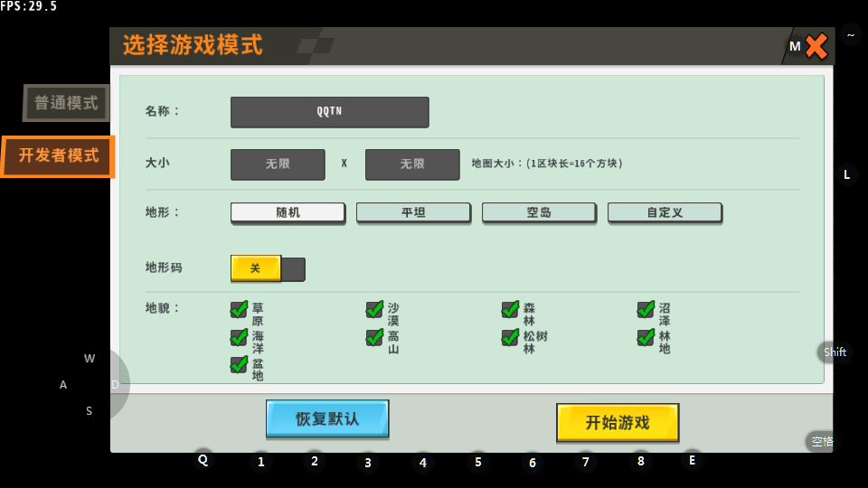This screenshot has height=488, width=868.
Task: Switch to 普通模式 normal mode tab
Action: [x=66, y=103]
